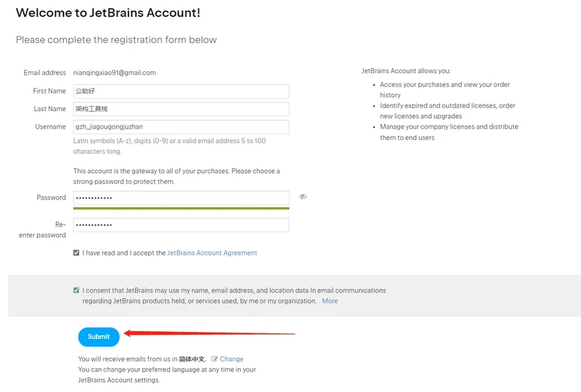Click into the Username field
This screenshot has width=581, height=392.
coord(181,127)
